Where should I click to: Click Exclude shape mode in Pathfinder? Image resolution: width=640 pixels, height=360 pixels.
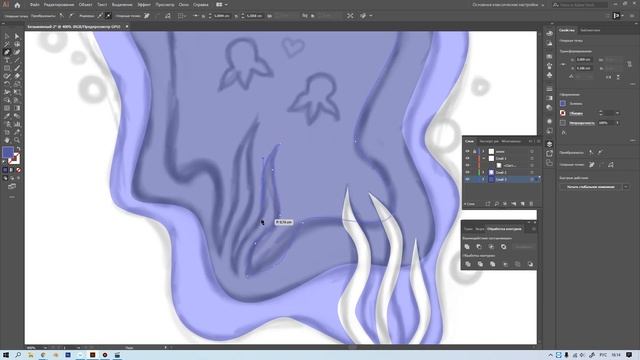504,247
